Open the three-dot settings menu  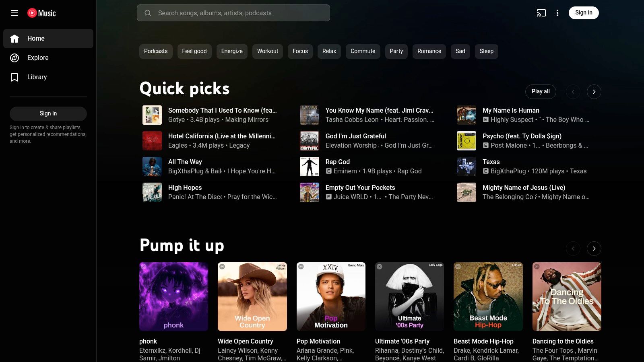point(557,13)
